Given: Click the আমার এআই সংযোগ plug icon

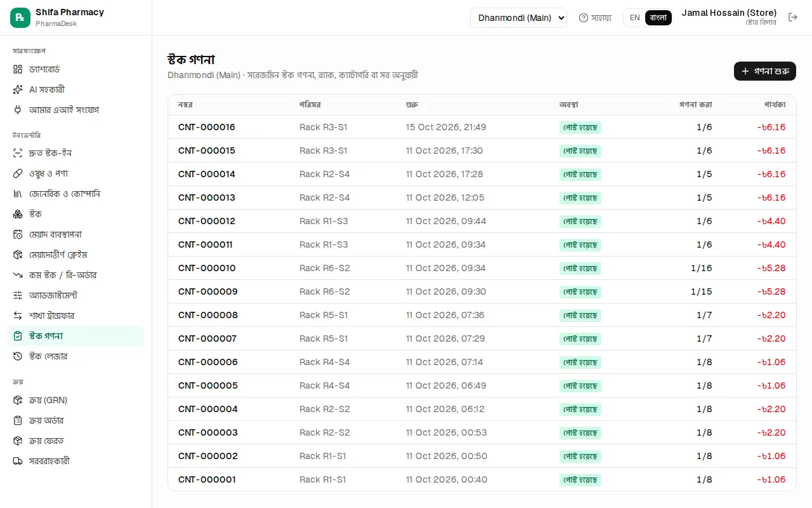Looking at the screenshot, I should coord(18,110).
